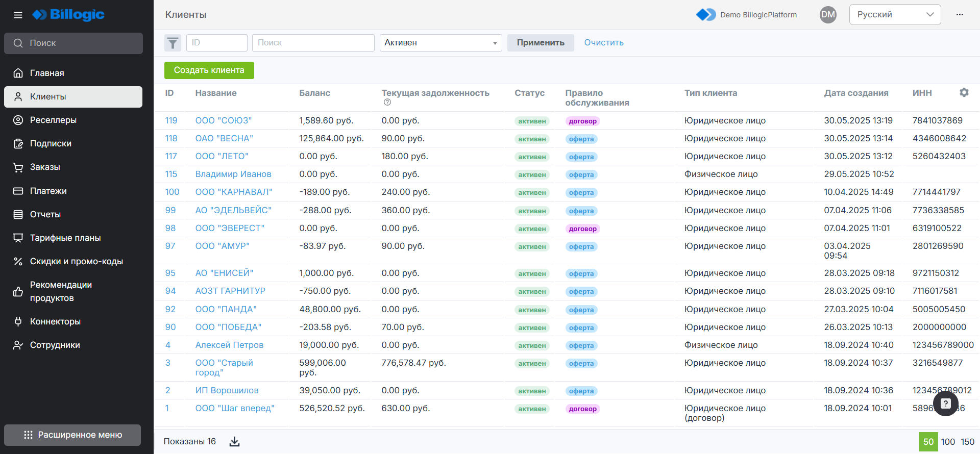980x454 pixels.
Task: Open the Активен status filter dropdown
Action: point(440,43)
